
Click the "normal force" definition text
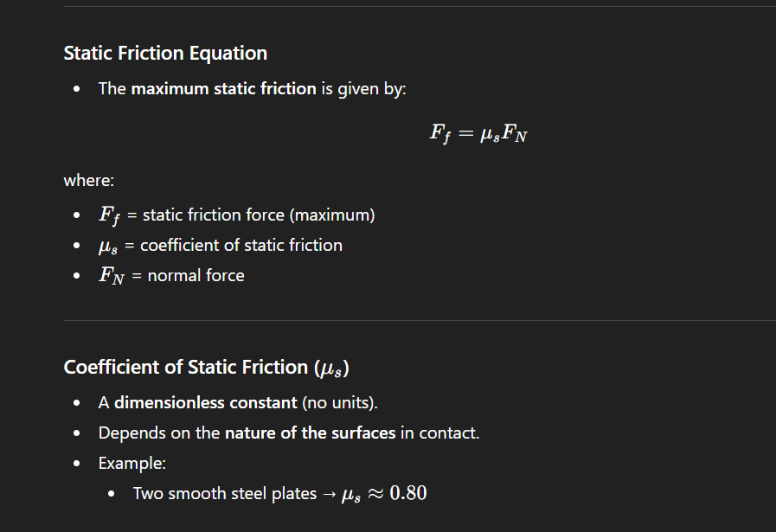coord(196,276)
